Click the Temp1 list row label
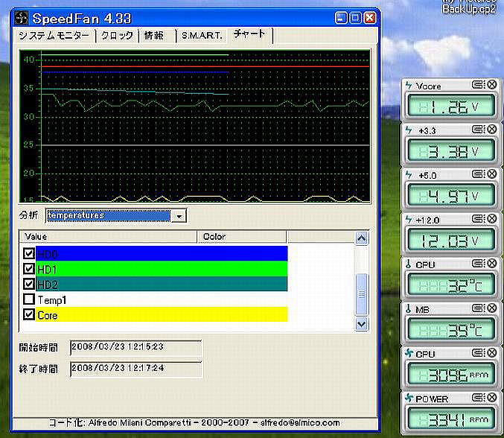 coord(52,299)
